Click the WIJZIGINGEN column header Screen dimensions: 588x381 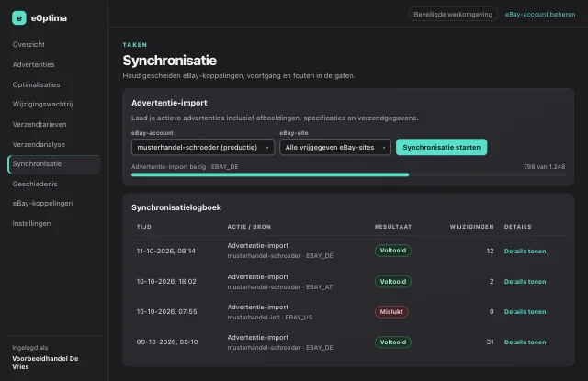coord(471,227)
